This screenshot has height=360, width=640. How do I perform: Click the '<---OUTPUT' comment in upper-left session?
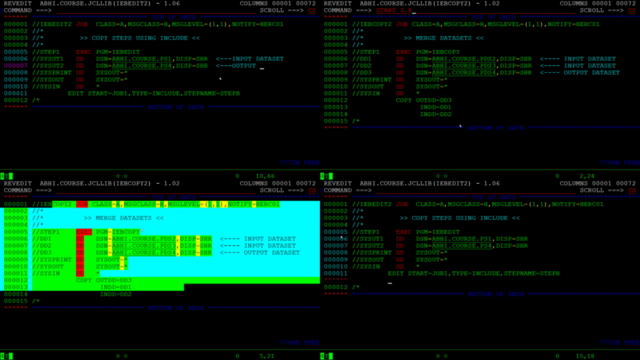pos(236,66)
